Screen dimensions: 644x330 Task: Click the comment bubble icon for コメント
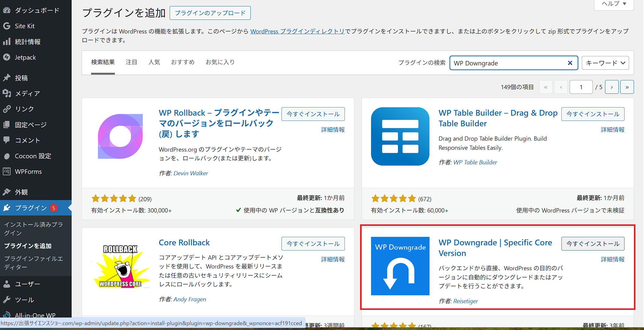coord(7,140)
